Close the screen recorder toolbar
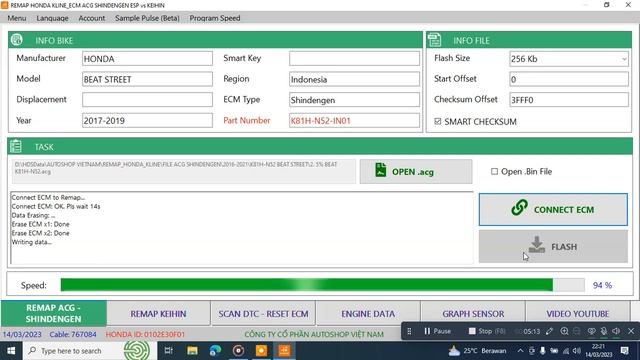This screenshot has width=640, height=360. (x=631, y=331)
